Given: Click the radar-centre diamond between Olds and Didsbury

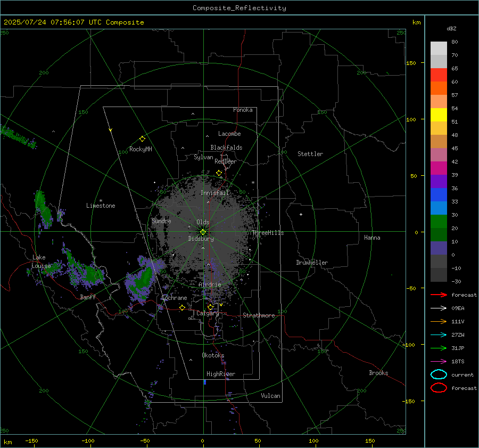Looking at the screenshot, I should click(x=203, y=232).
